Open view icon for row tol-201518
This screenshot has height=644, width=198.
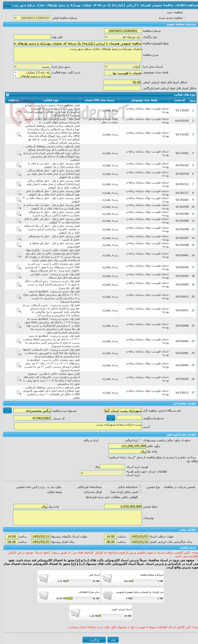pos(18,174)
